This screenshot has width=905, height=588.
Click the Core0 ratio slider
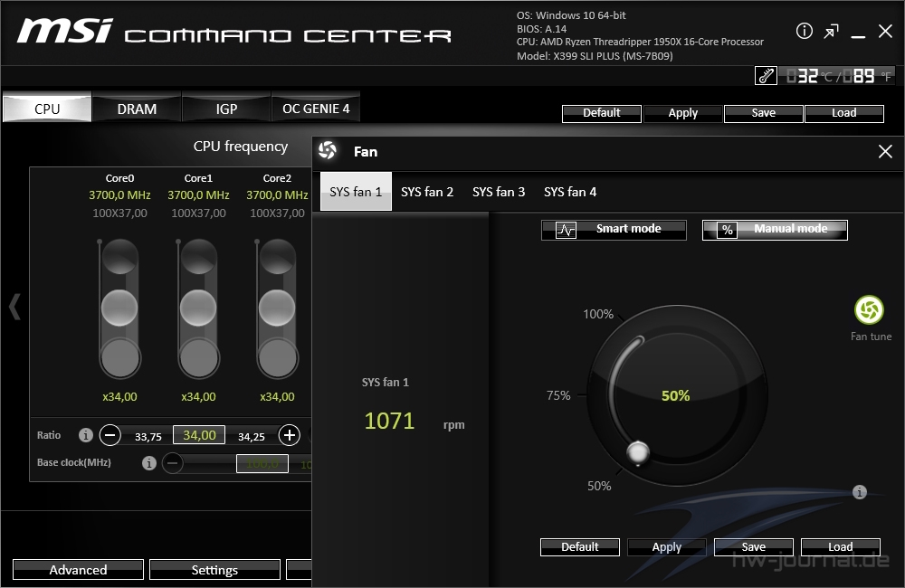(x=119, y=308)
